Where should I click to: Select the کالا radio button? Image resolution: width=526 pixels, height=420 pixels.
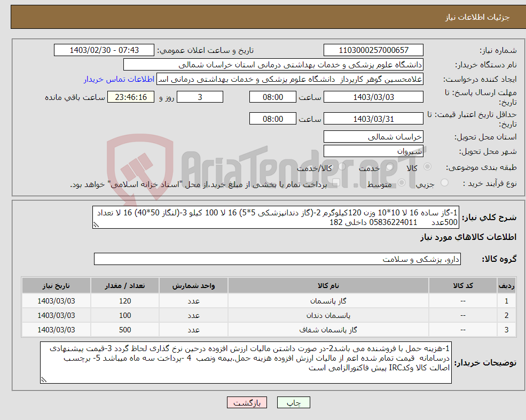427,167
